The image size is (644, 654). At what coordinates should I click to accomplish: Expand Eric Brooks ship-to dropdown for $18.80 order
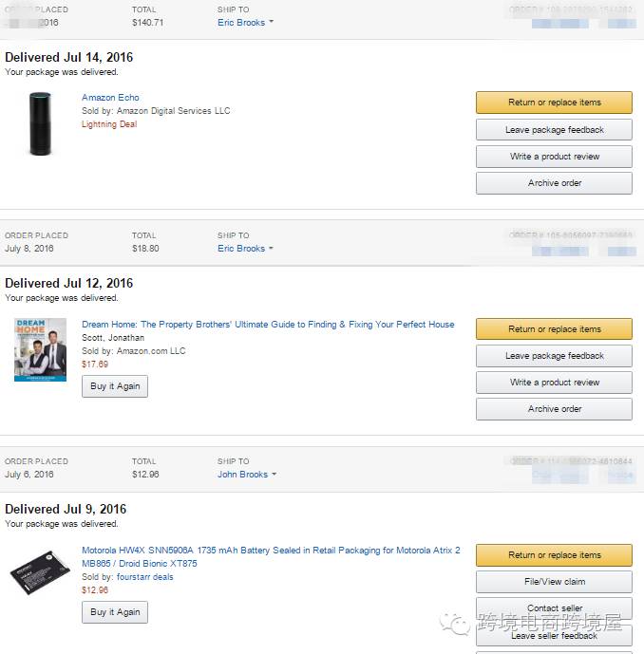(245, 249)
